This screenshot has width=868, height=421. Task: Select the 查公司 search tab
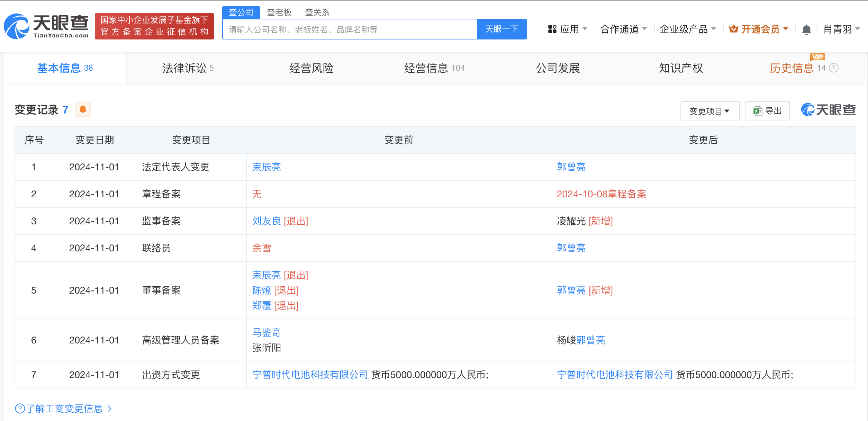(241, 12)
